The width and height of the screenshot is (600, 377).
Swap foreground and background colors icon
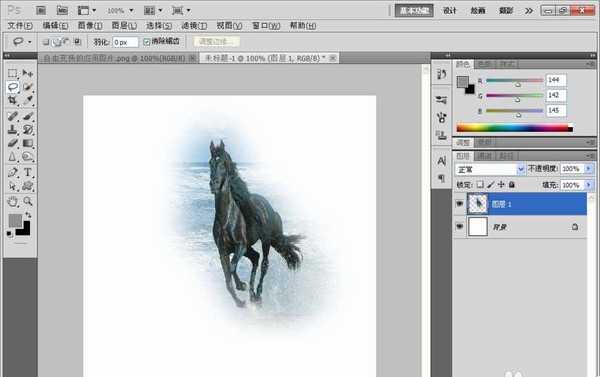click(28, 215)
